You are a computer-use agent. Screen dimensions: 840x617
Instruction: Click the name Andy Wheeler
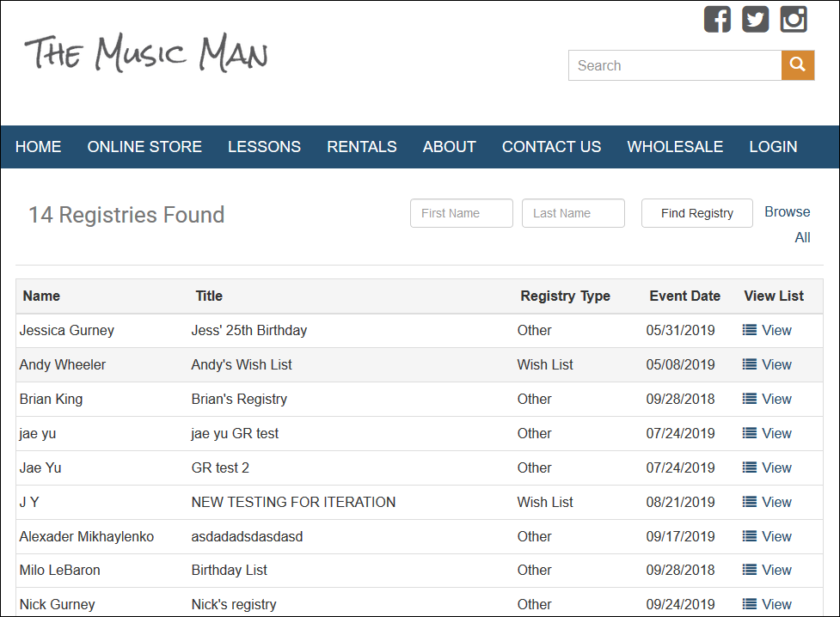(x=62, y=364)
